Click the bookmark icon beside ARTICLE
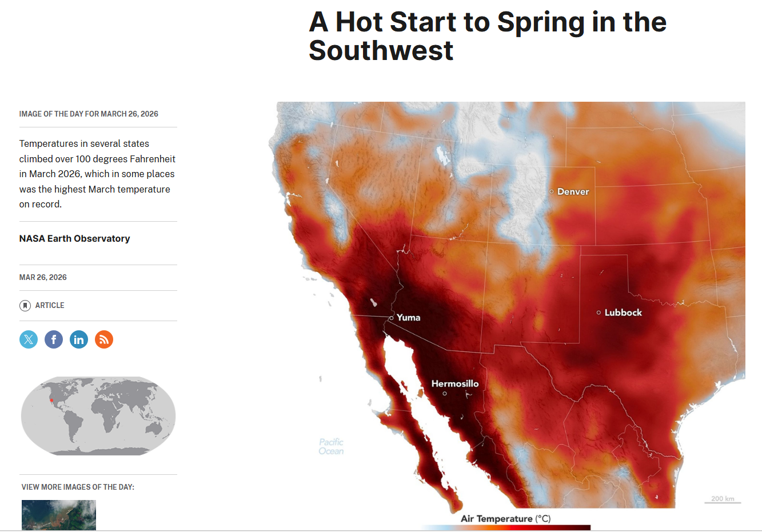 tap(25, 306)
